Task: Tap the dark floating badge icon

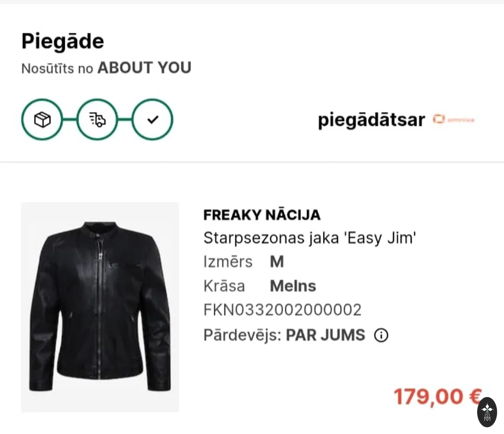Action: [487, 412]
